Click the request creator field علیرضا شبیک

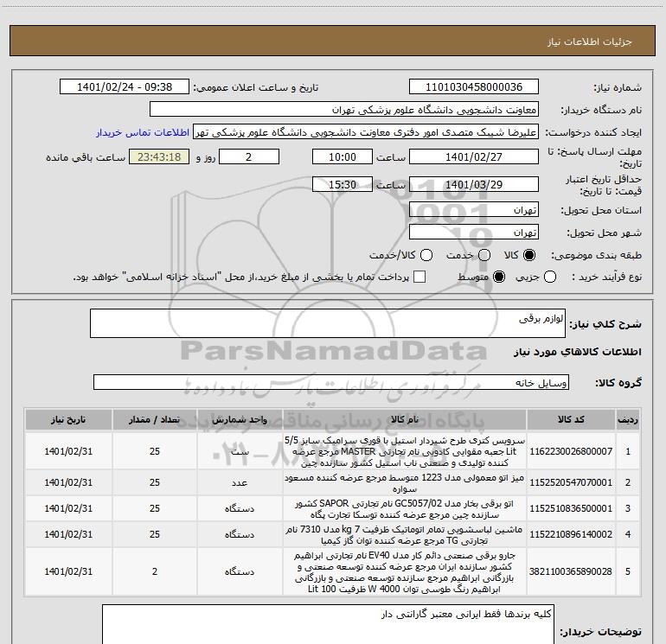366,132
